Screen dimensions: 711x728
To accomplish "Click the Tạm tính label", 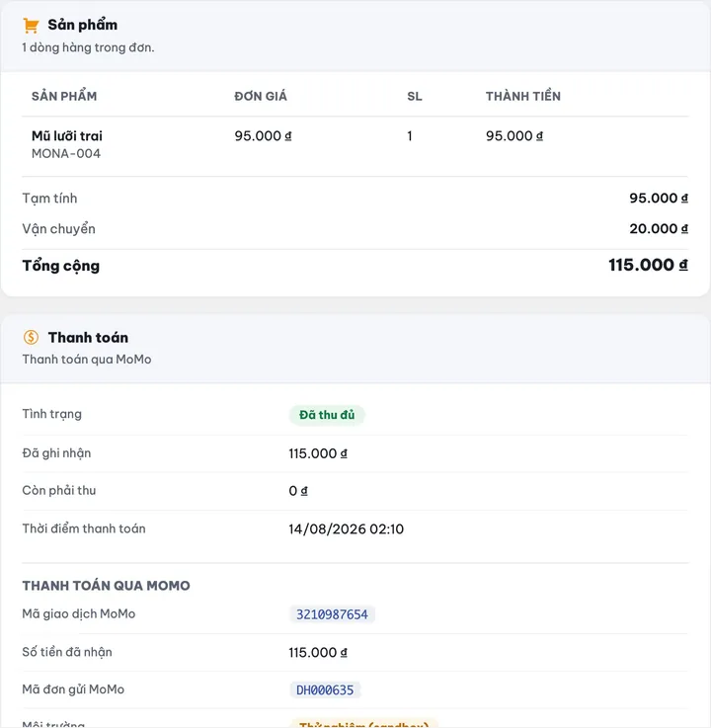I will [49, 199].
